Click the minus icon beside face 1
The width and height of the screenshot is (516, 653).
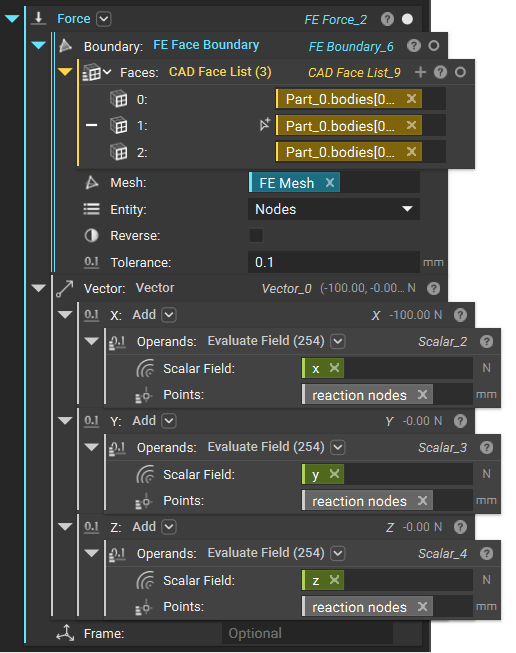[92, 125]
